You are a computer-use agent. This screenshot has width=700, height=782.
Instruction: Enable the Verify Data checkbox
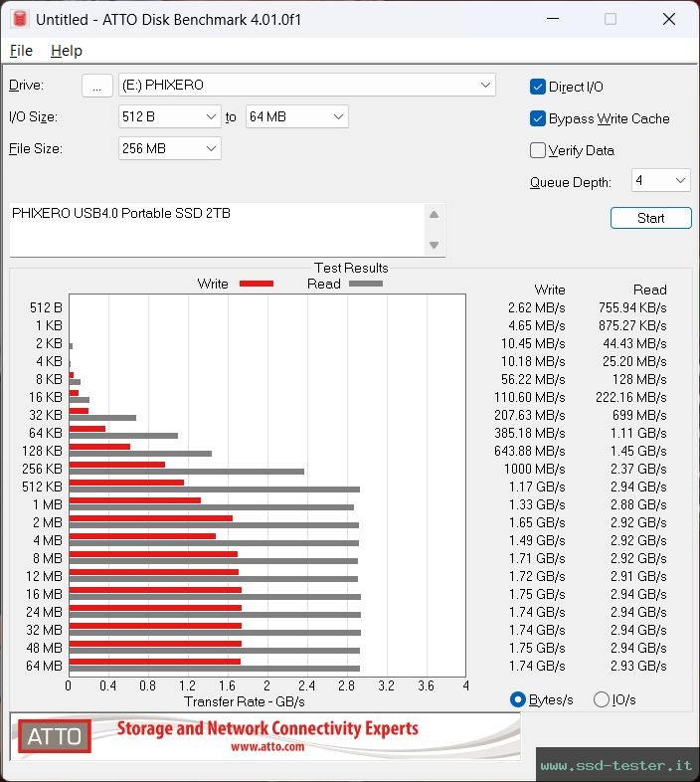click(538, 150)
